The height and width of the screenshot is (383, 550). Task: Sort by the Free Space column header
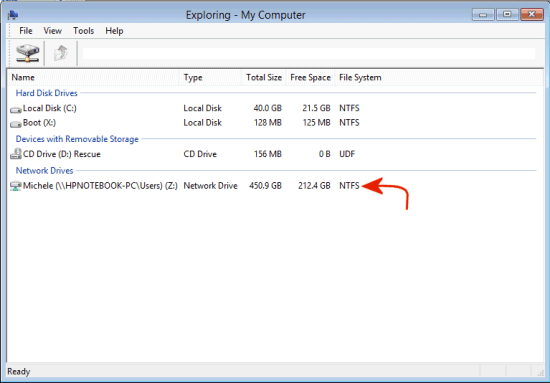coord(310,78)
